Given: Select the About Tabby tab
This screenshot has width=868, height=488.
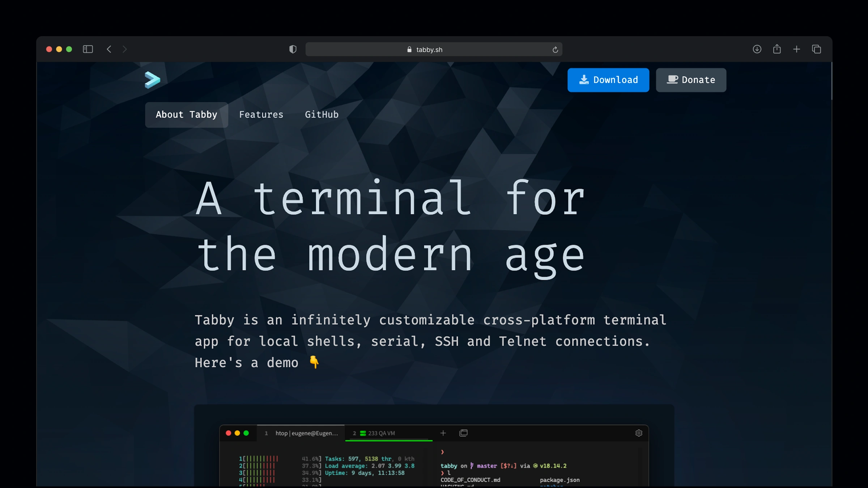Looking at the screenshot, I should point(187,115).
